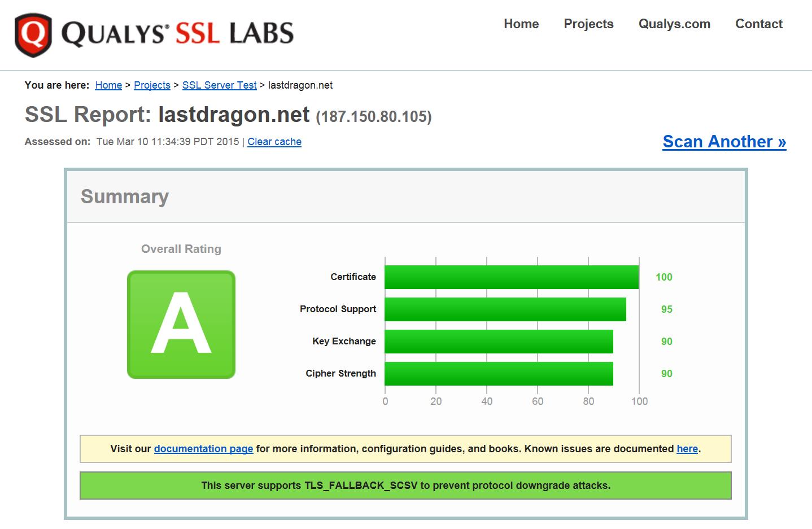Screen dimensions: 812x529
Task: Click the Qualys shield logo icon
Action: point(33,35)
